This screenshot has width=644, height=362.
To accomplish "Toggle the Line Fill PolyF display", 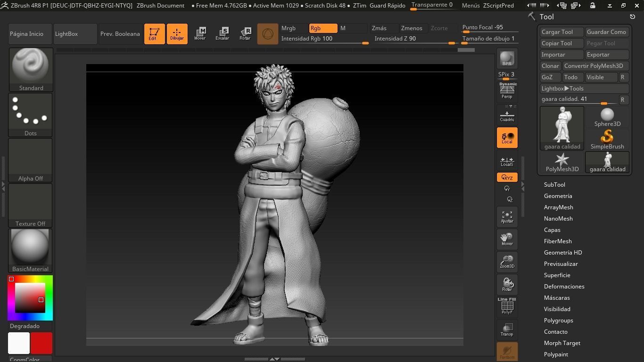I will click(x=507, y=306).
